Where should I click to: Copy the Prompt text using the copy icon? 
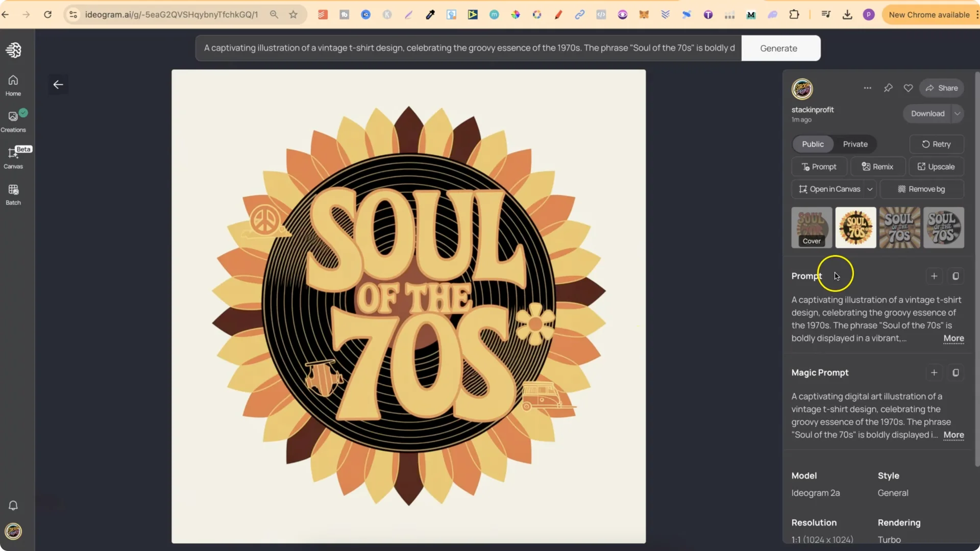click(x=956, y=276)
